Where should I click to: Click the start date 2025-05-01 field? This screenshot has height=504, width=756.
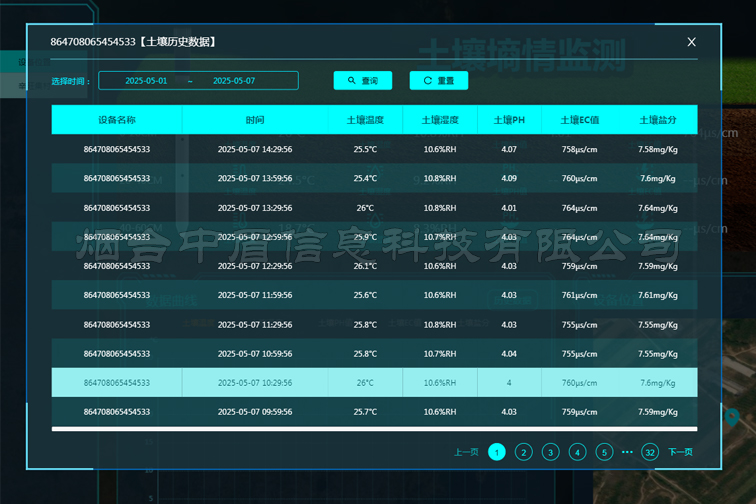point(146,81)
